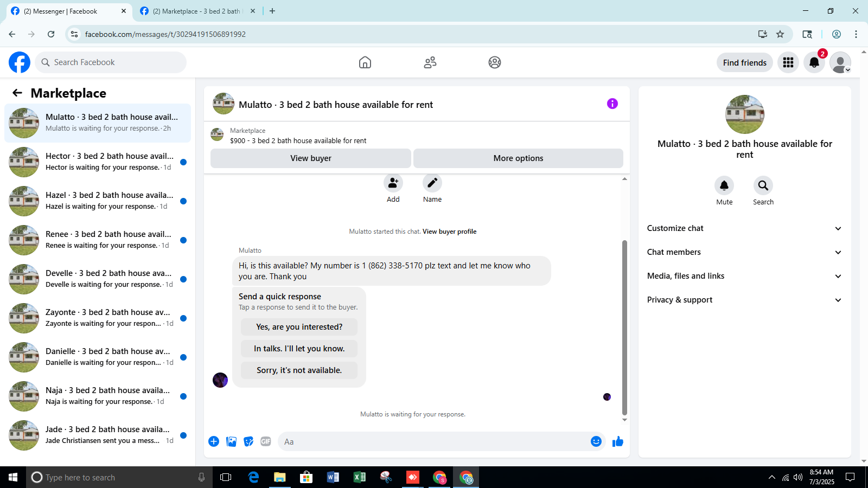The height and width of the screenshot is (488, 868).
Task: Open Excel from the taskbar
Action: 360,477
